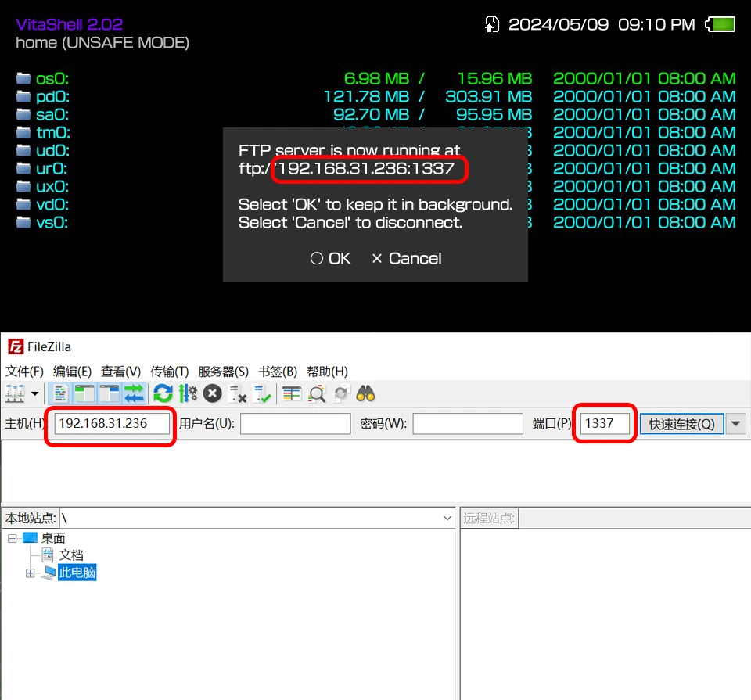Click the home (UNSAFE MODE) path text
The width and height of the screenshot is (751, 700).
(x=102, y=43)
